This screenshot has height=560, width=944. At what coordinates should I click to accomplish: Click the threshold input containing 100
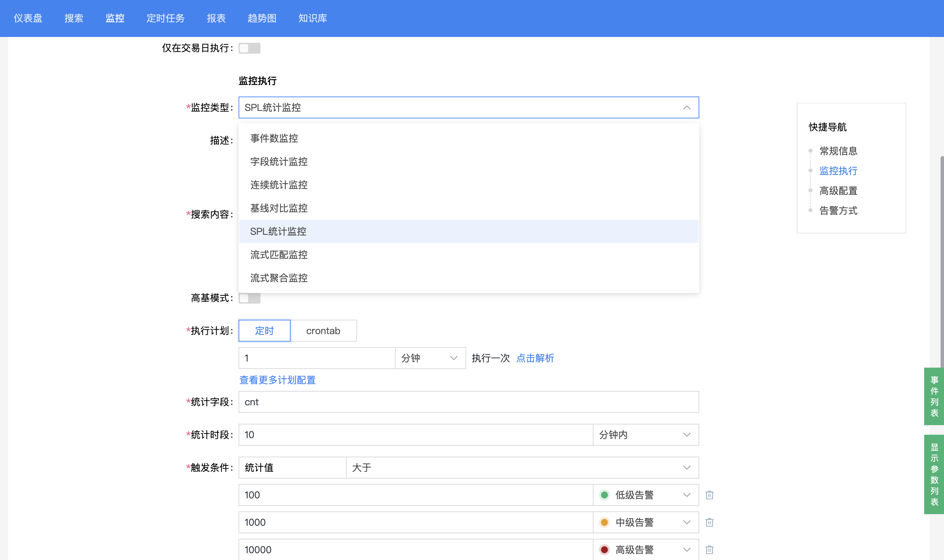416,495
